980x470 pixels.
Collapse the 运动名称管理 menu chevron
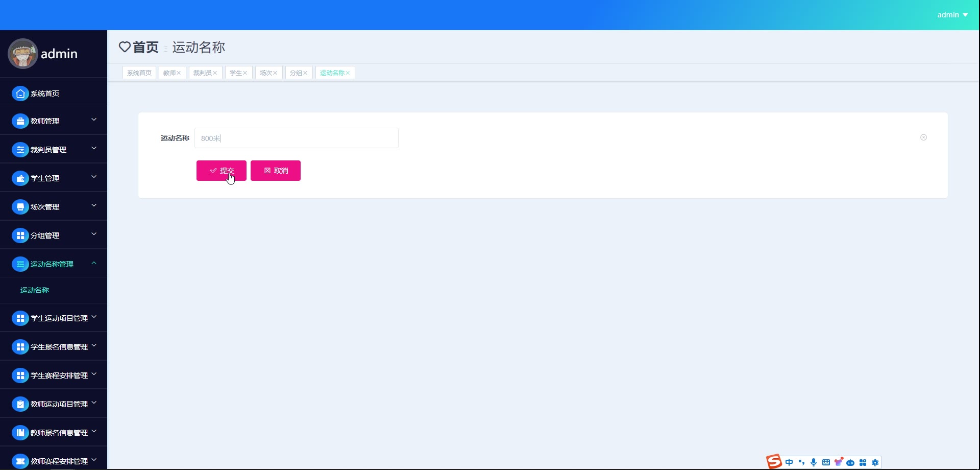click(94, 263)
